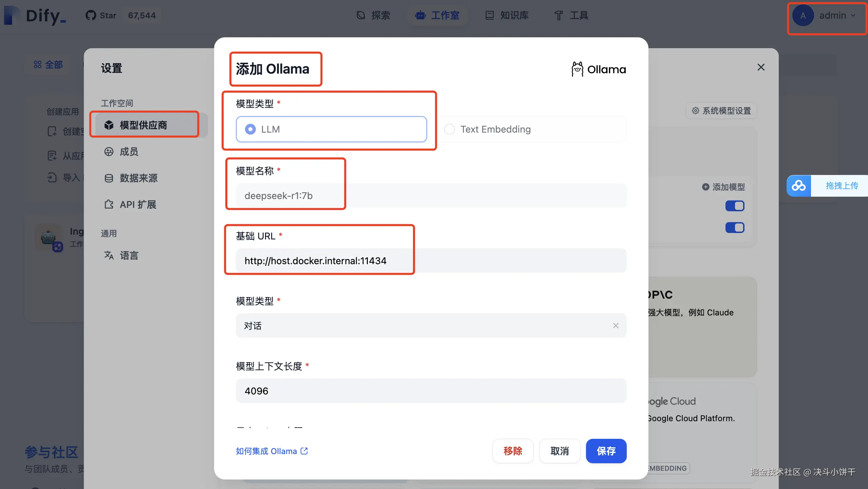The height and width of the screenshot is (489, 868).
Task: Click the GitHub Star icon
Action: (x=91, y=15)
